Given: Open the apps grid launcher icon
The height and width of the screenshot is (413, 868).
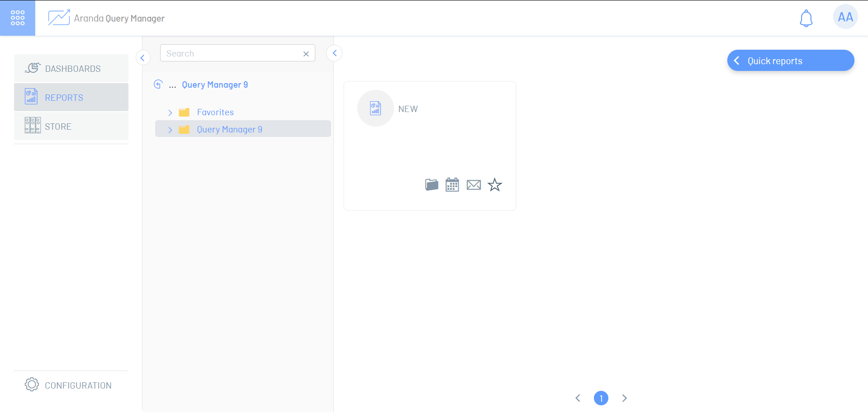Looking at the screenshot, I should [18, 18].
